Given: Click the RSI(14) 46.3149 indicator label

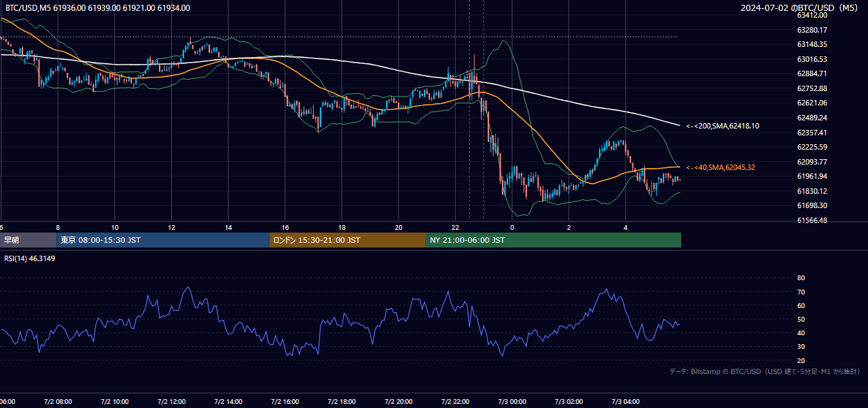Looking at the screenshot, I should [30, 258].
